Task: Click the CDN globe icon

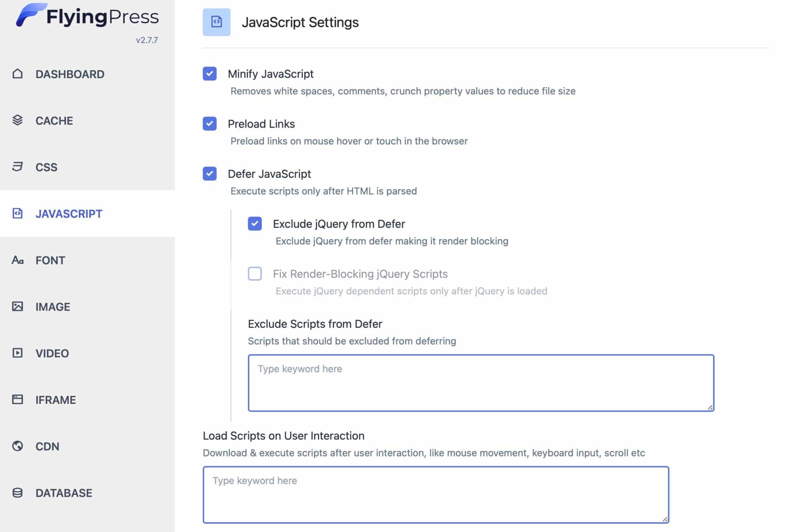Action: pos(17,446)
